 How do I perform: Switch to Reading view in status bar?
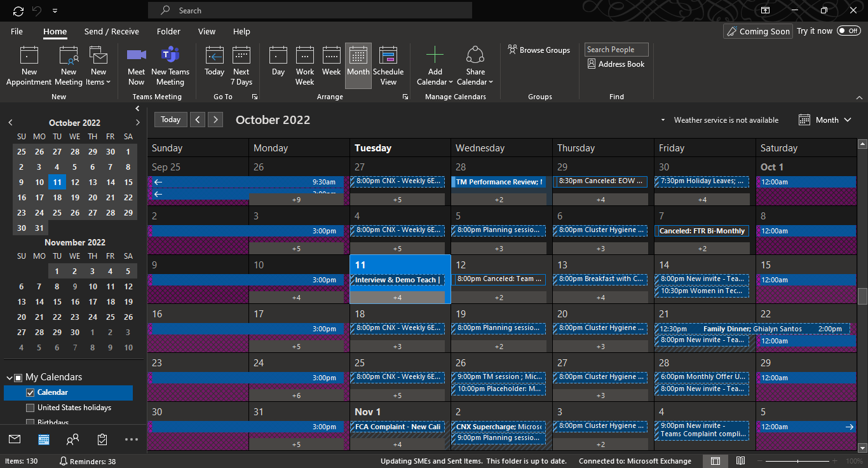click(740, 461)
